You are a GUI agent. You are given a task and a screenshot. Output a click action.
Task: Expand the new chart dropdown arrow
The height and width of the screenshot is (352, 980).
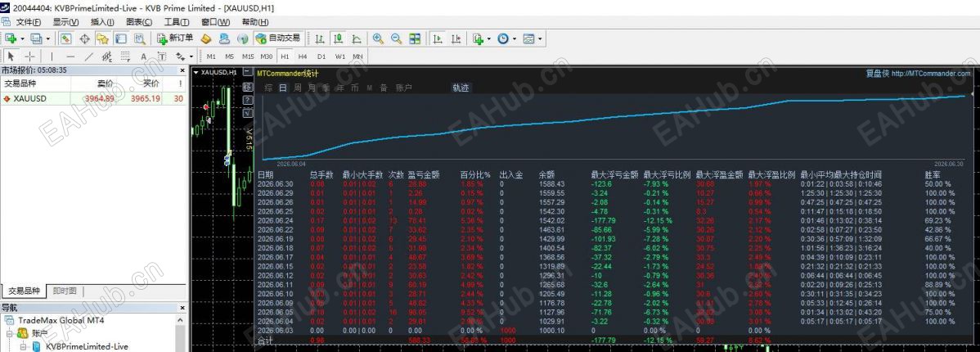23,38
